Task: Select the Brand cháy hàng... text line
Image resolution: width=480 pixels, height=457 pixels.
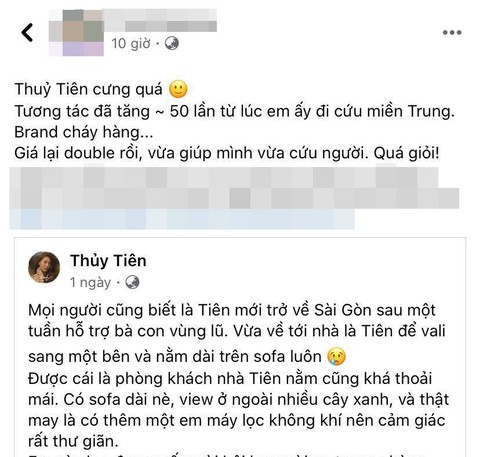Action: coord(84,132)
